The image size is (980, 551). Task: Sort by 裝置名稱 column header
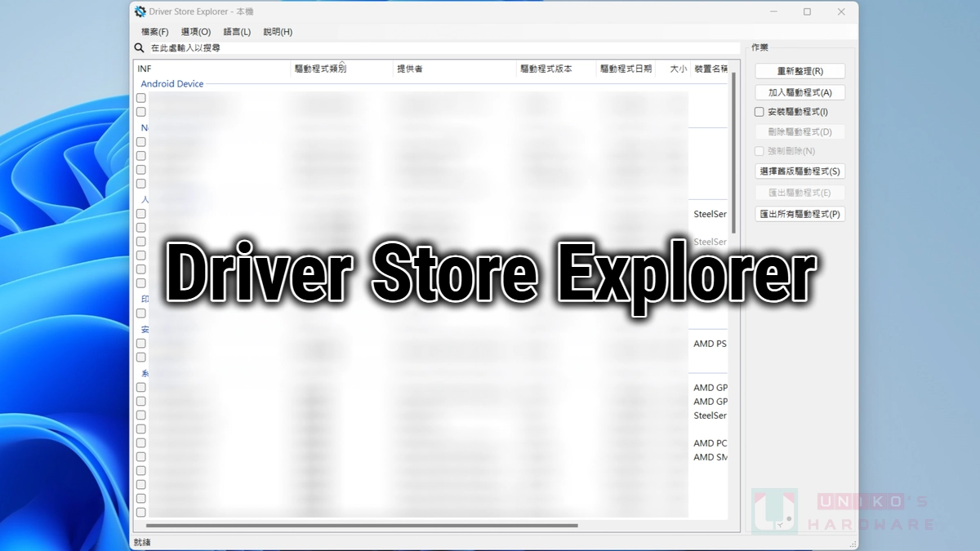pos(710,69)
